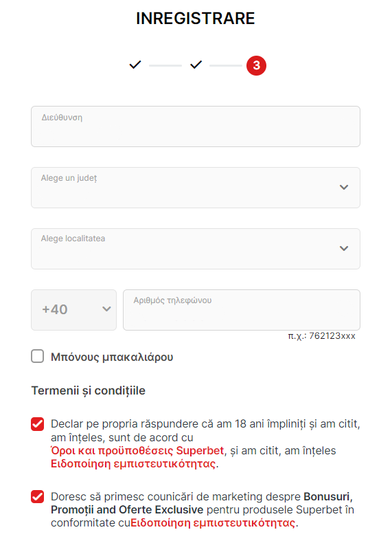
Task: Click the chevron in Alege localitatea
Action: [343, 248]
